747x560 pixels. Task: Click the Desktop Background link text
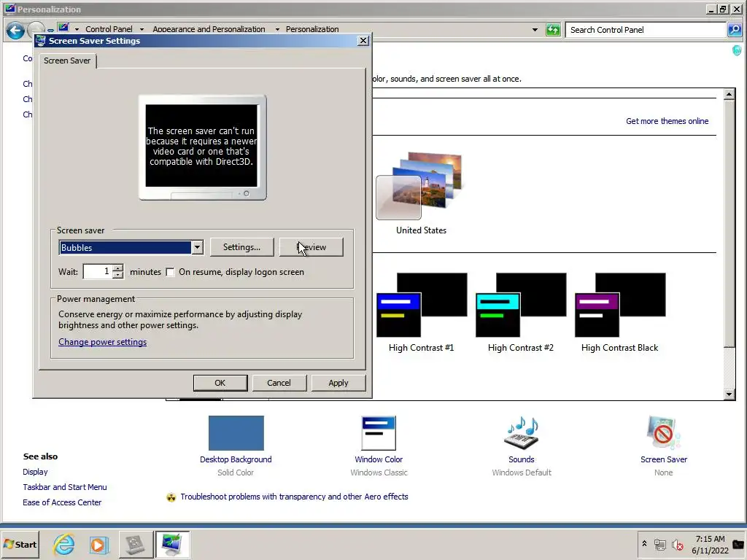point(236,459)
